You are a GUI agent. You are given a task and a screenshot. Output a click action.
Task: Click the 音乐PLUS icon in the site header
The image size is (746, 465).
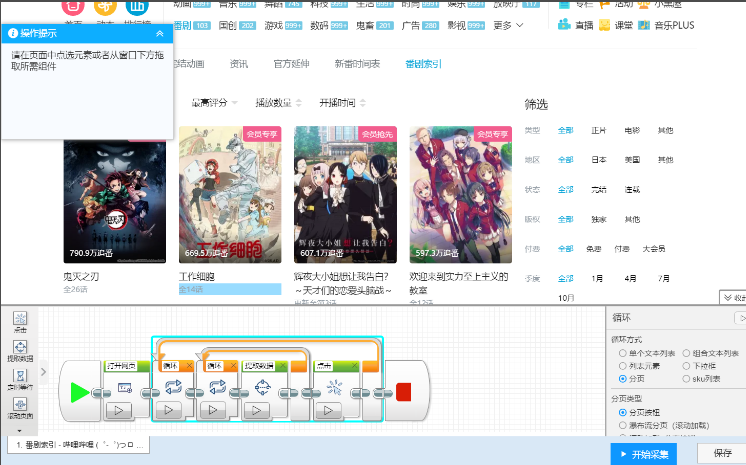[x=644, y=25]
